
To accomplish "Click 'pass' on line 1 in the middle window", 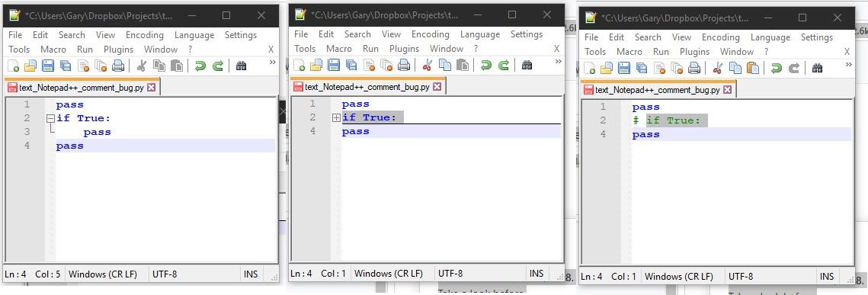I will [x=355, y=104].
